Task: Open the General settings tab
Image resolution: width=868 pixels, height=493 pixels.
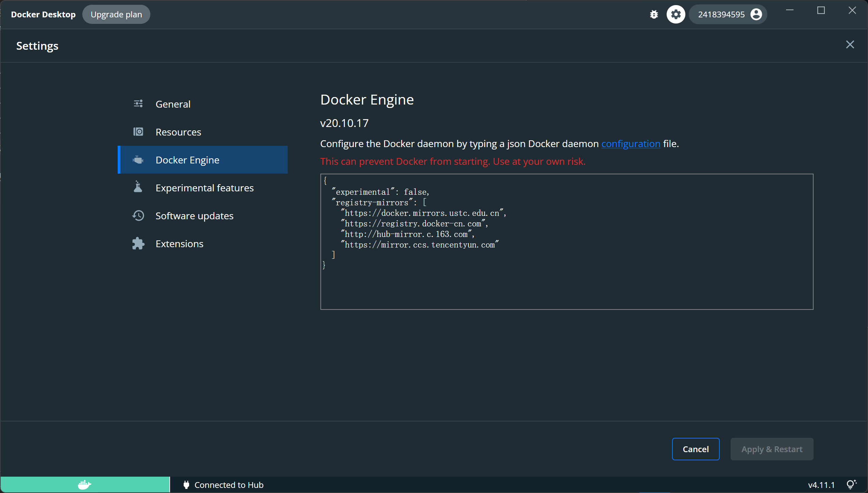Action: 173,104
